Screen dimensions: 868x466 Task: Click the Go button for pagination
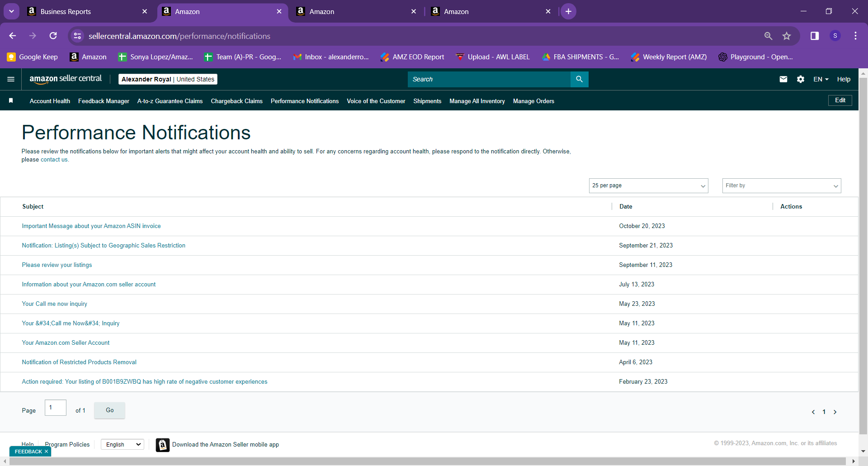pyautogui.click(x=110, y=410)
